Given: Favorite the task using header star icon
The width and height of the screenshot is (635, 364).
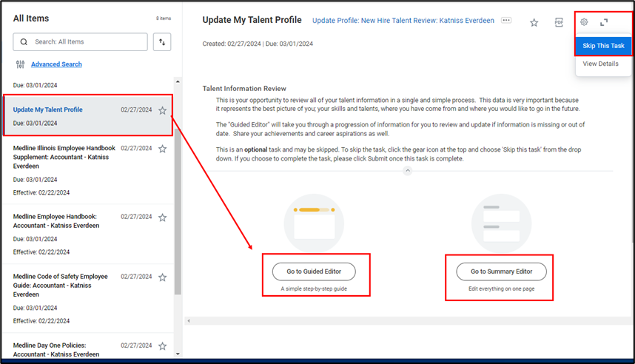Looking at the screenshot, I should click(x=534, y=22).
